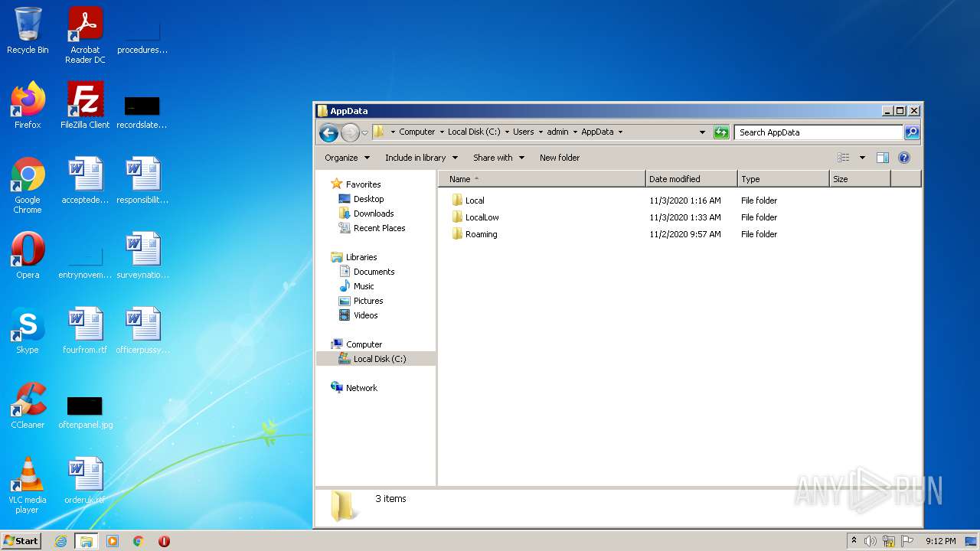Expand the dropdown arrow after Users breadcrumb
980x551 pixels.
pos(541,132)
